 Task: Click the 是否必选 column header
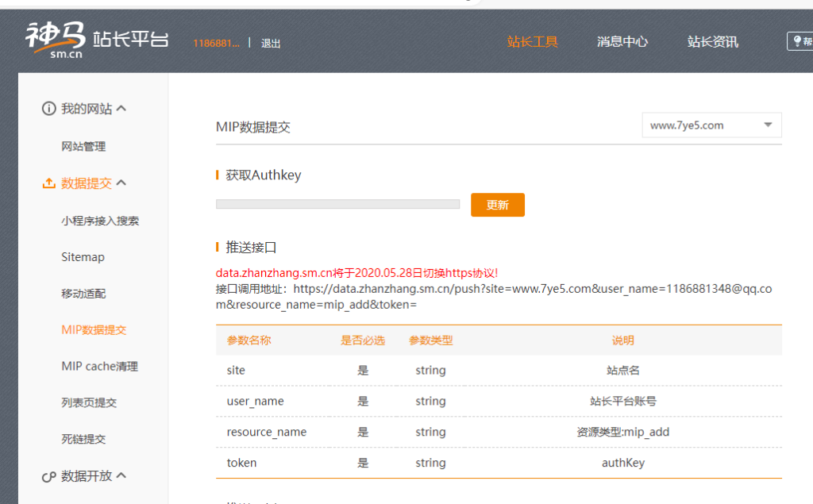point(363,340)
